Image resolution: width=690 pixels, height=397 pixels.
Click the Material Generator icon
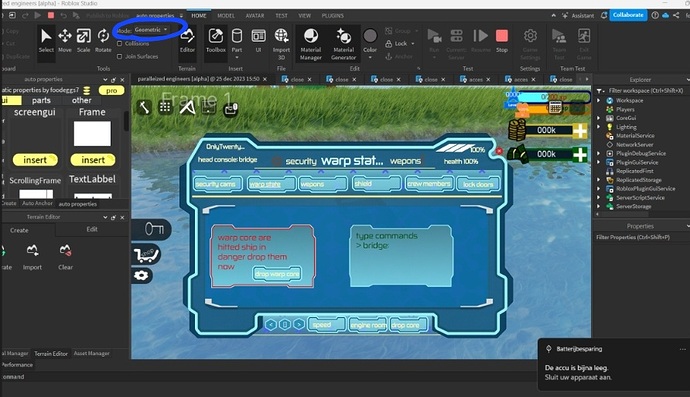click(x=344, y=44)
